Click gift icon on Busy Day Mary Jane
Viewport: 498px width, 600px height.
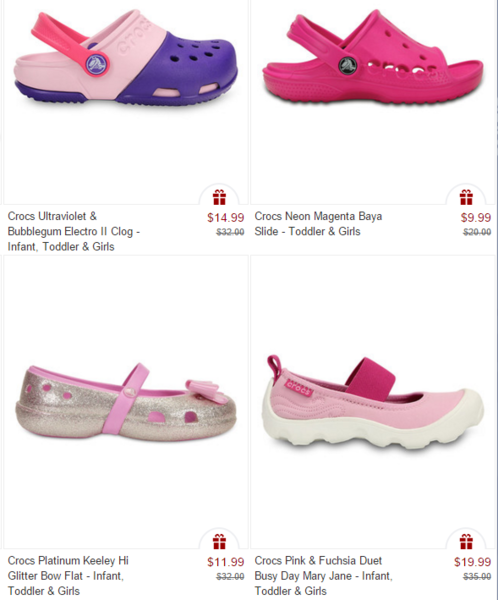click(x=466, y=541)
